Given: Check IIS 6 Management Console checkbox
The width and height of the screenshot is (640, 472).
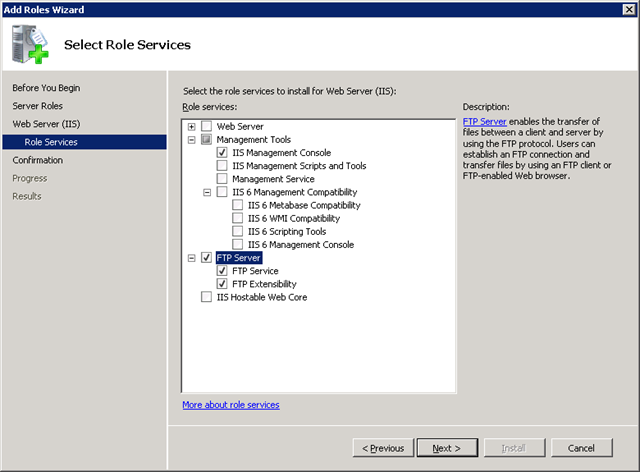Looking at the screenshot, I should (238, 244).
